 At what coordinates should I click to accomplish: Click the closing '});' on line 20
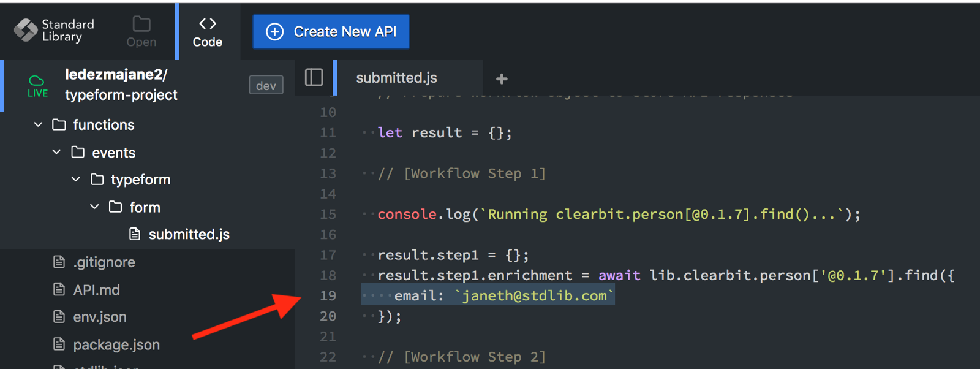(x=390, y=316)
